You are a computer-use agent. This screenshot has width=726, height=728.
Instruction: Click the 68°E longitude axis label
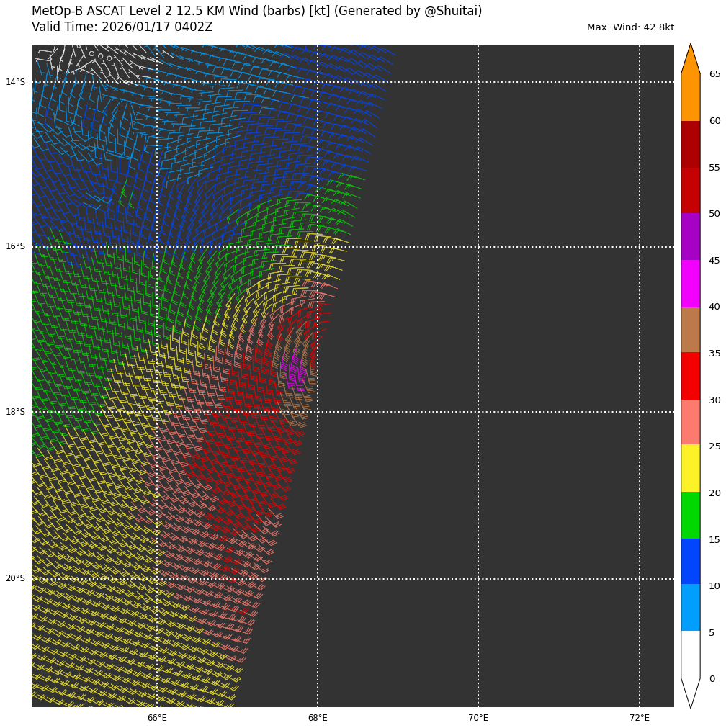(318, 718)
